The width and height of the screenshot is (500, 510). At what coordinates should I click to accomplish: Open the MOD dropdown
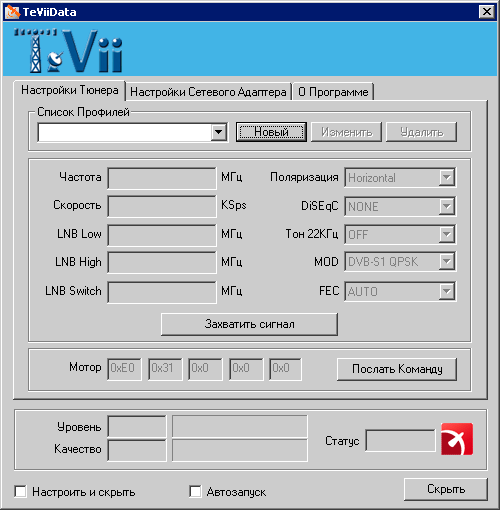pyautogui.click(x=447, y=262)
